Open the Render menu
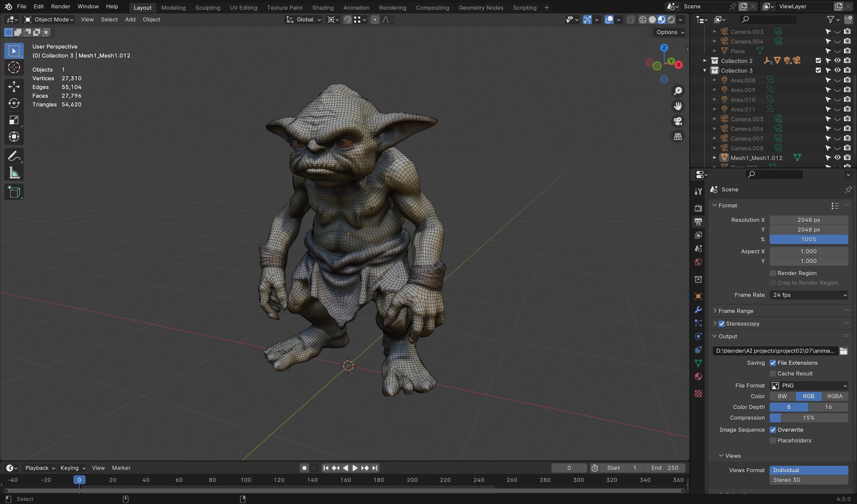Viewport: 857px width, 504px height. coord(61,6)
